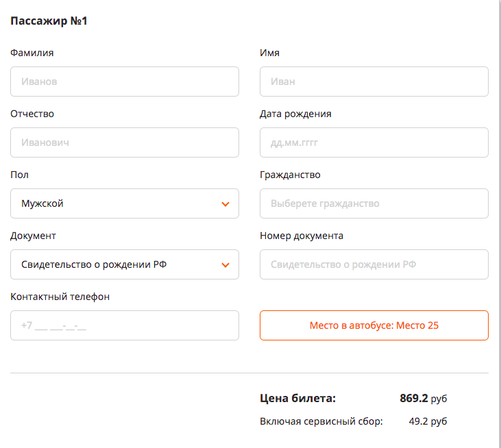Click the Имя label text
This screenshot has height=448, width=501.
click(x=269, y=53)
